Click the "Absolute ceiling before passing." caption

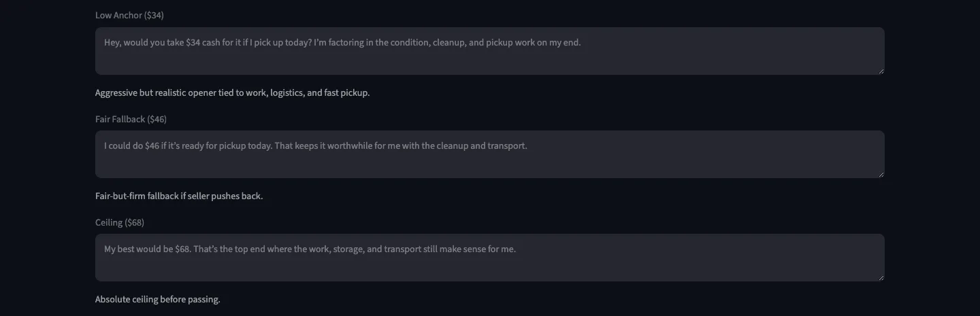coord(158,299)
